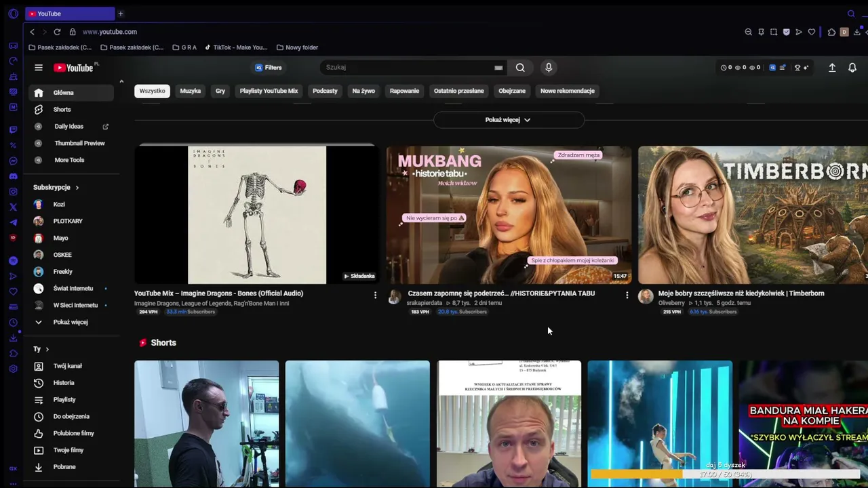Open X (Twitter) from the Opera sidebar
Screen dimensions: 868x488
coord(13,207)
